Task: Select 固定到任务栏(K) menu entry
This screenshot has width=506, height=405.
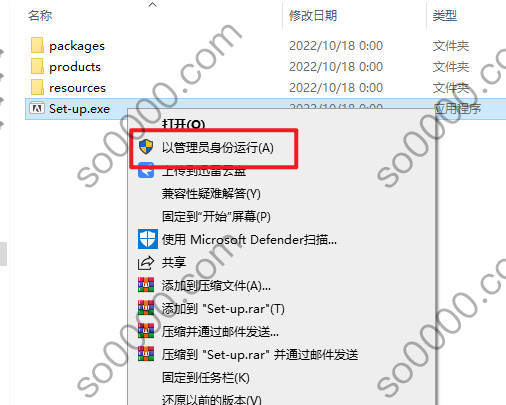Action: click(x=206, y=378)
